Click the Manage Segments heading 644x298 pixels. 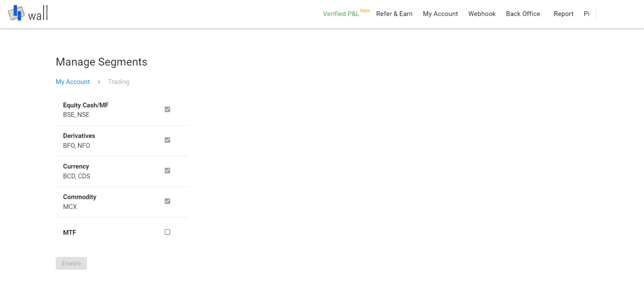(x=101, y=62)
